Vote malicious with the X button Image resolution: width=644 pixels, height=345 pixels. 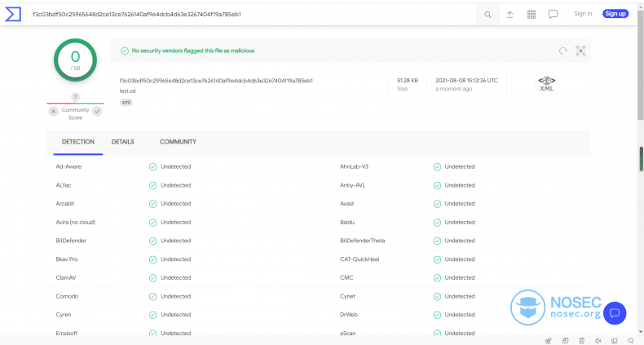click(53, 111)
